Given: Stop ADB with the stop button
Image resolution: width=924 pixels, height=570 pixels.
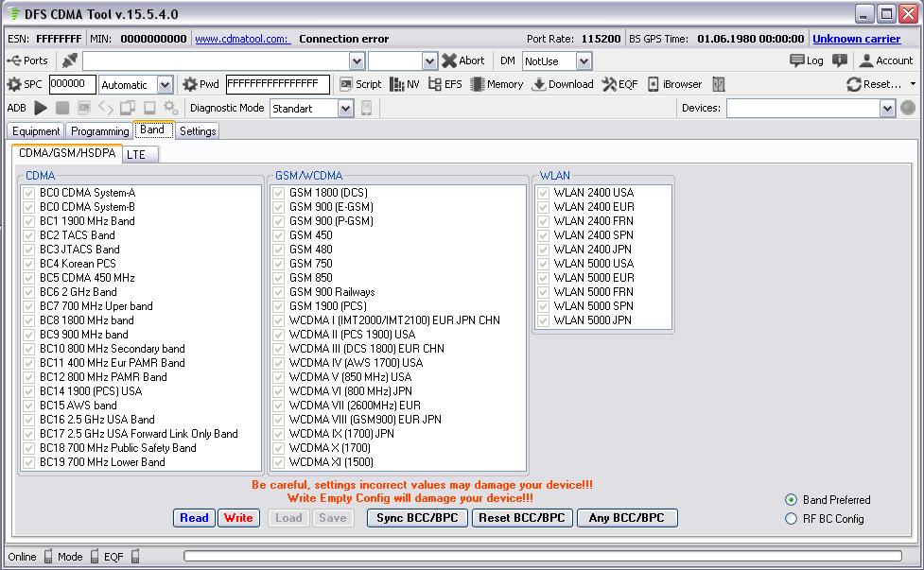Looking at the screenshot, I should click(62, 108).
